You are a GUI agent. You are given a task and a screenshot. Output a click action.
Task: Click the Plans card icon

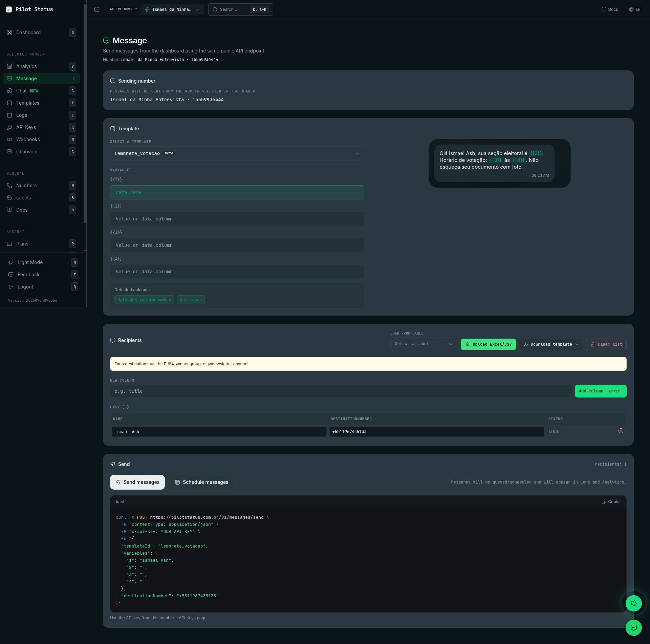point(9,244)
